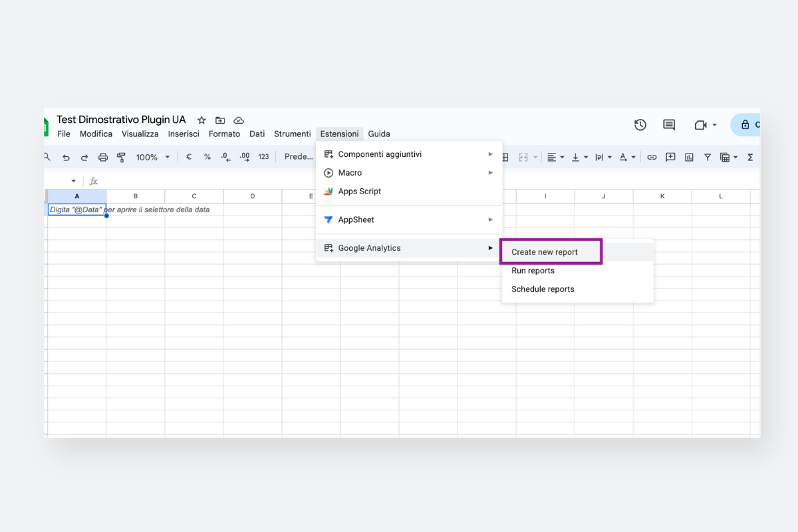This screenshot has width=798, height=532.
Task: Expand the video call dropdown arrow
Action: 715,125
